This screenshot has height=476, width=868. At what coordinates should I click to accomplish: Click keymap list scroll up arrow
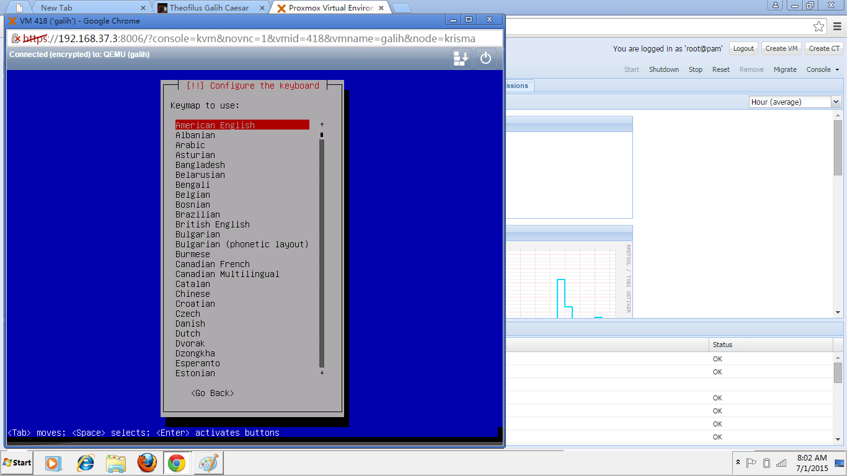(x=322, y=125)
